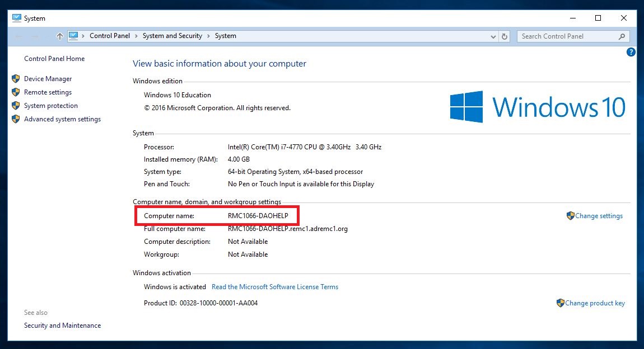
Task: Open Device Manager from the sidebar
Action: click(x=48, y=79)
